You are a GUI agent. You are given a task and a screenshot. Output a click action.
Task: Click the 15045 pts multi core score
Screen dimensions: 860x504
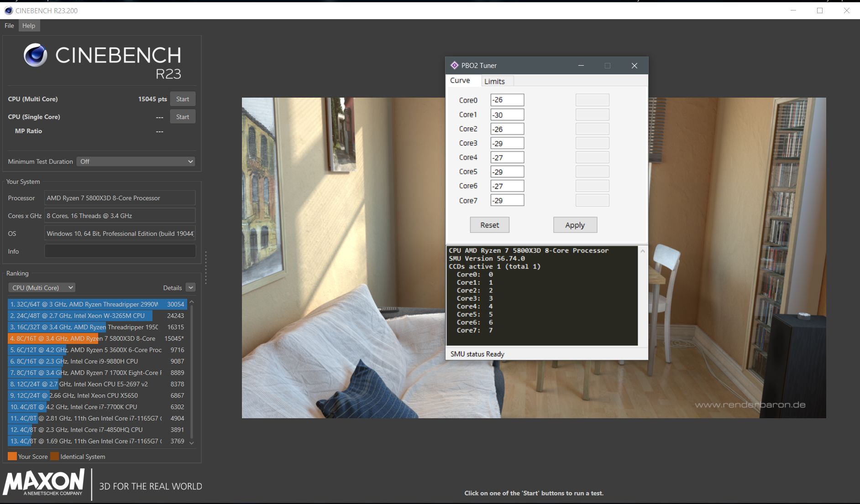pyautogui.click(x=152, y=99)
